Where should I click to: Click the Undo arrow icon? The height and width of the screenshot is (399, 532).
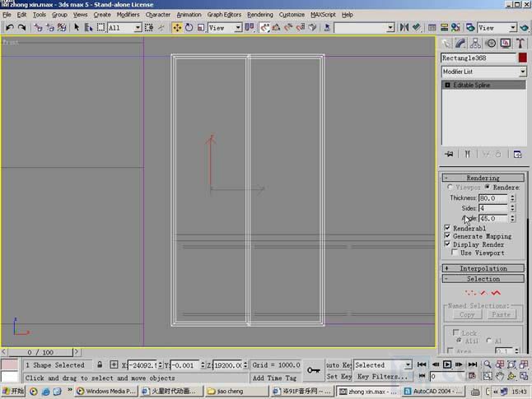pos(10,27)
